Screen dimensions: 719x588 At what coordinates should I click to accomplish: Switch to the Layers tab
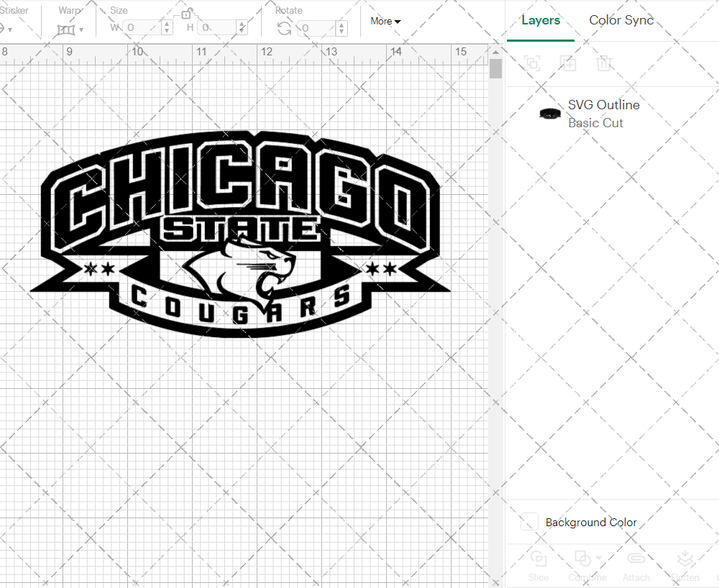[x=541, y=20]
